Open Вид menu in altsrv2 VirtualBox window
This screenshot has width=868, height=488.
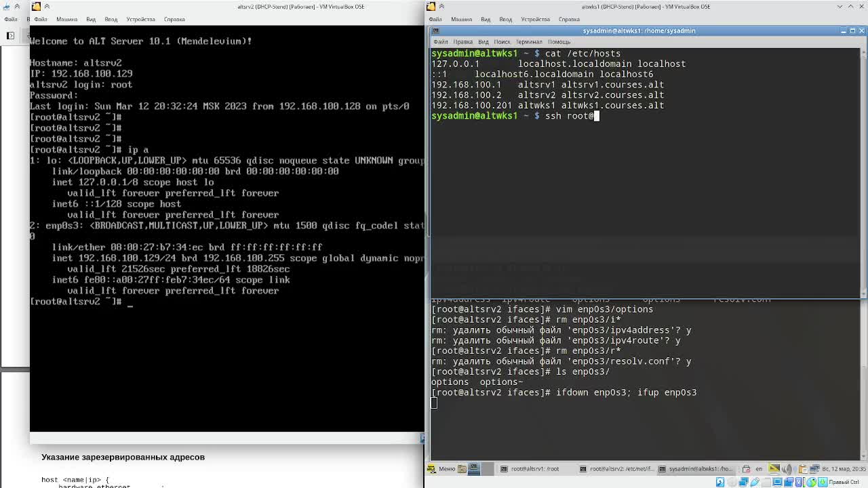pos(91,19)
